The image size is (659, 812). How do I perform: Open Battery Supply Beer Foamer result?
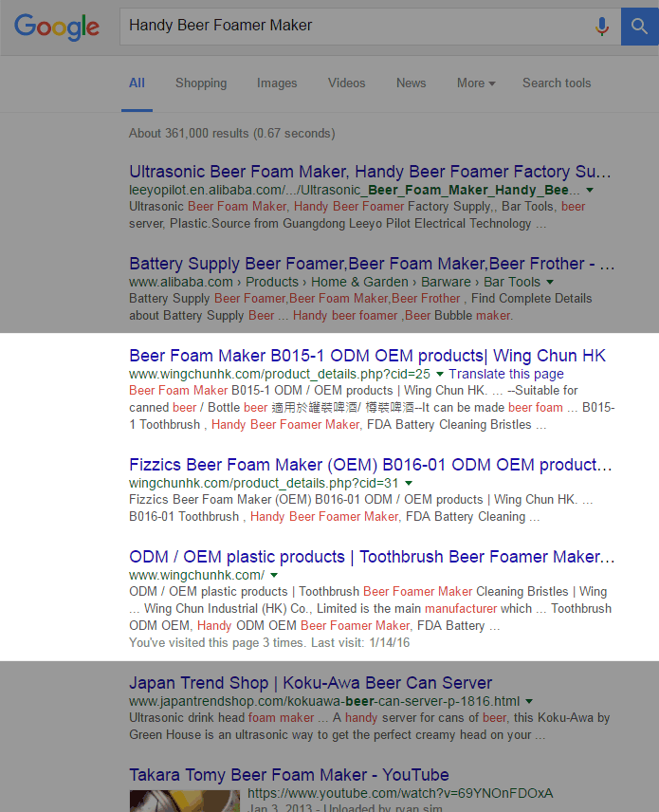(372, 264)
